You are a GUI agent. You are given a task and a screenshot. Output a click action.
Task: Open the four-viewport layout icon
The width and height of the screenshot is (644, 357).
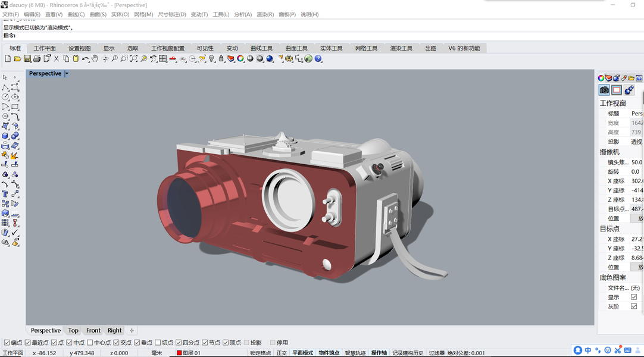point(163,59)
